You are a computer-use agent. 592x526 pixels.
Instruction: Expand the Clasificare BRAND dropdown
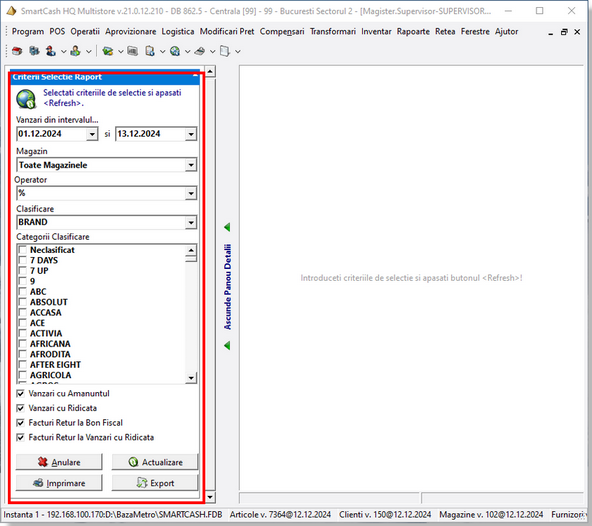tap(191, 222)
